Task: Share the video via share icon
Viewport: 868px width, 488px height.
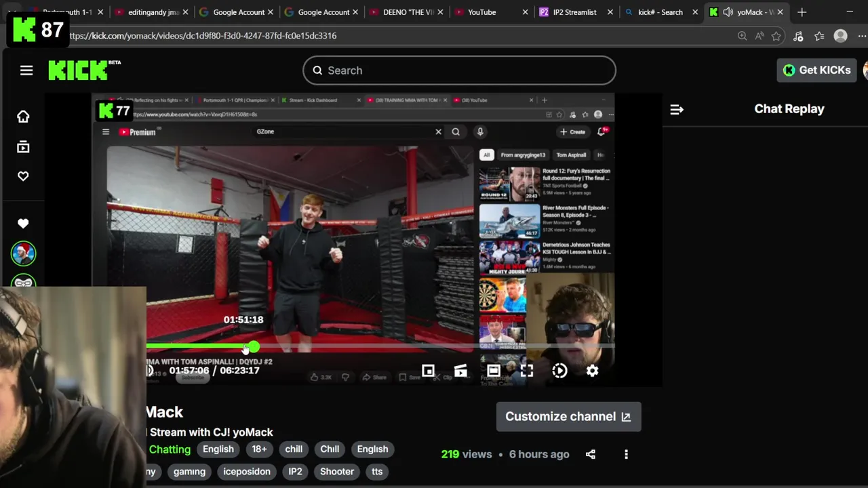Action: (x=591, y=454)
